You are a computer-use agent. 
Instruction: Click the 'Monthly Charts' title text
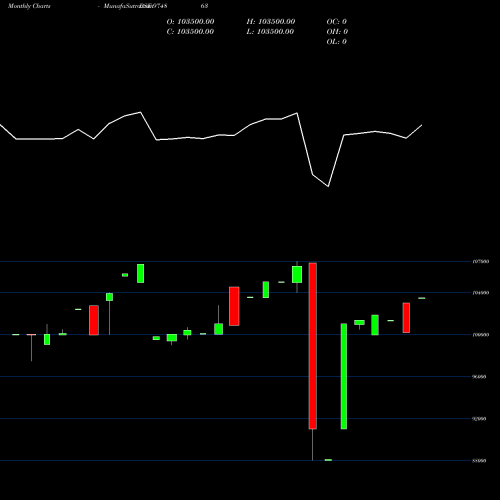[29, 6]
